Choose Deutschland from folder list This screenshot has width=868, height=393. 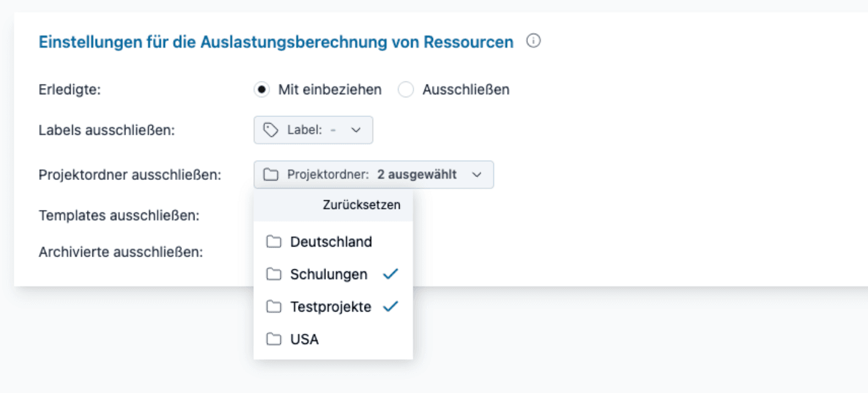click(331, 242)
